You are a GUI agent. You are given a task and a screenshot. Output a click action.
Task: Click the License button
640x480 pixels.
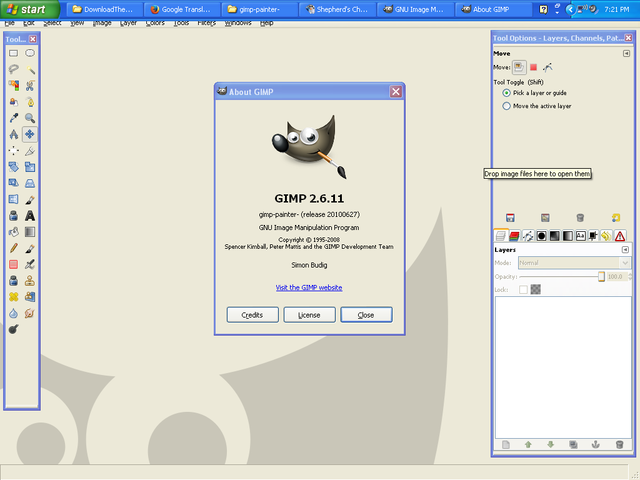click(x=309, y=315)
